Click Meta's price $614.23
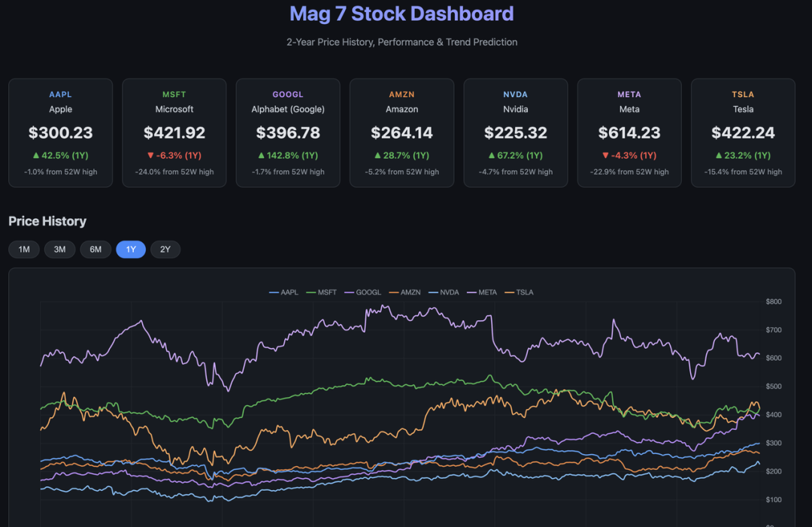The image size is (812, 527). coord(629,133)
